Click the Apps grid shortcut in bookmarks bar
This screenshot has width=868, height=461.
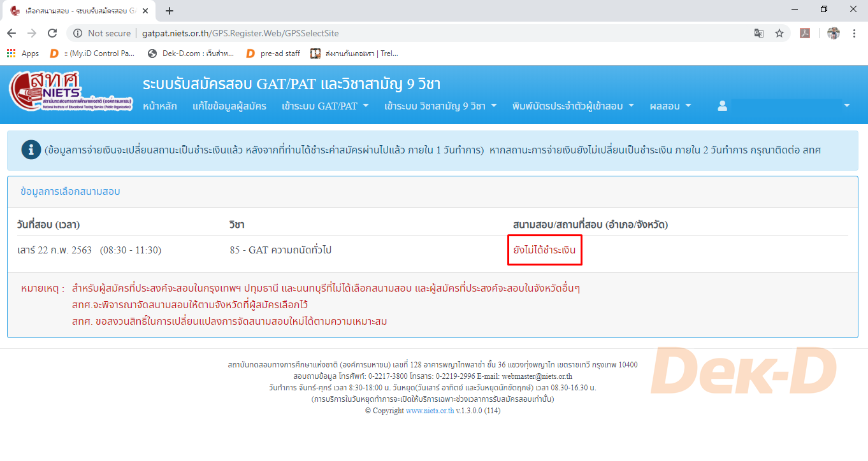(23, 53)
